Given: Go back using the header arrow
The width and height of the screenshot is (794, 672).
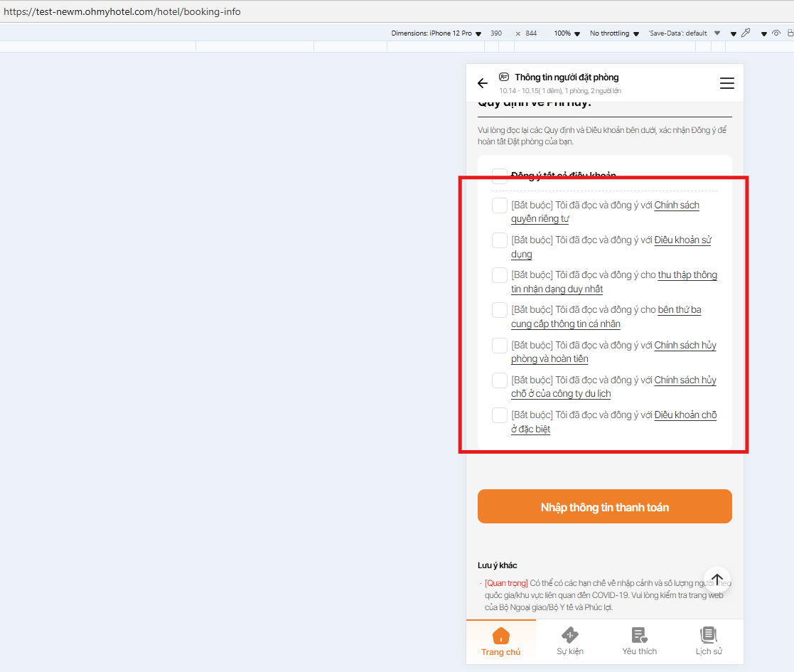Looking at the screenshot, I should click(483, 84).
